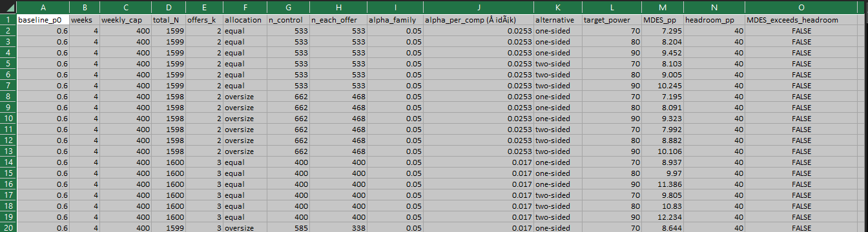Click alternative cell in row 5
Image resolution: width=868 pixels, height=232 pixels.
[558, 64]
